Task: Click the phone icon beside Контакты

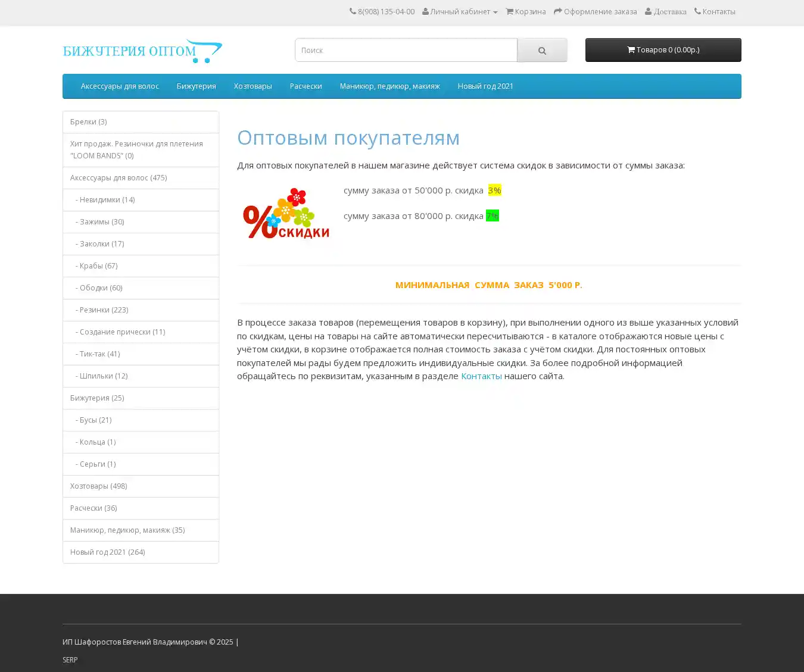Action: click(697, 11)
